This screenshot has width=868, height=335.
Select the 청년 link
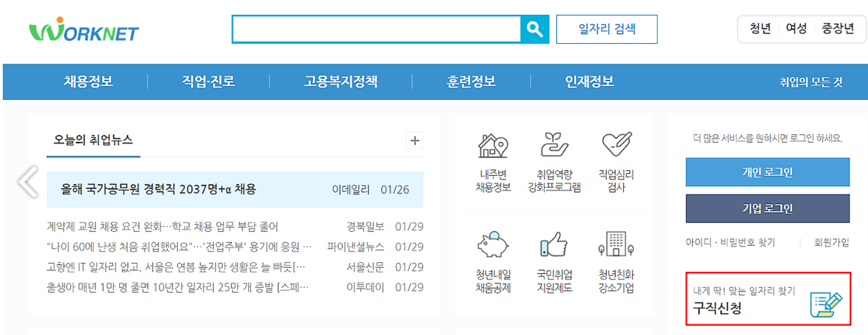(760, 29)
